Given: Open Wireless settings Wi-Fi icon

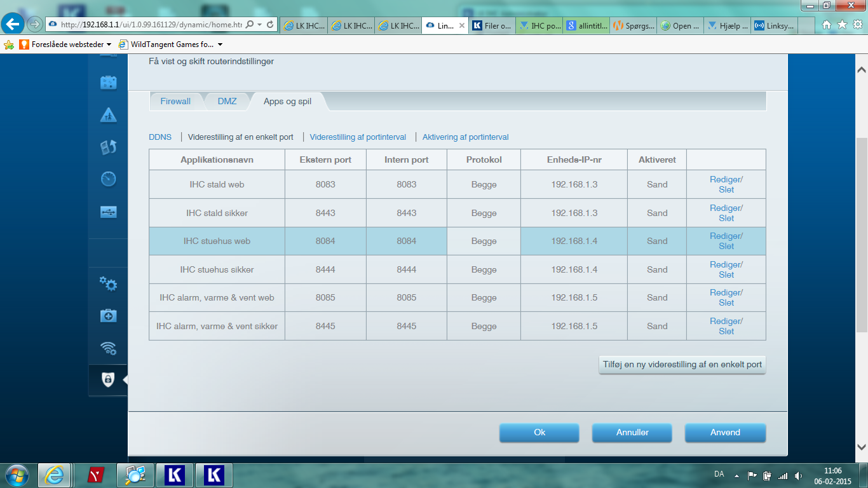Looking at the screenshot, I should click(x=109, y=348).
